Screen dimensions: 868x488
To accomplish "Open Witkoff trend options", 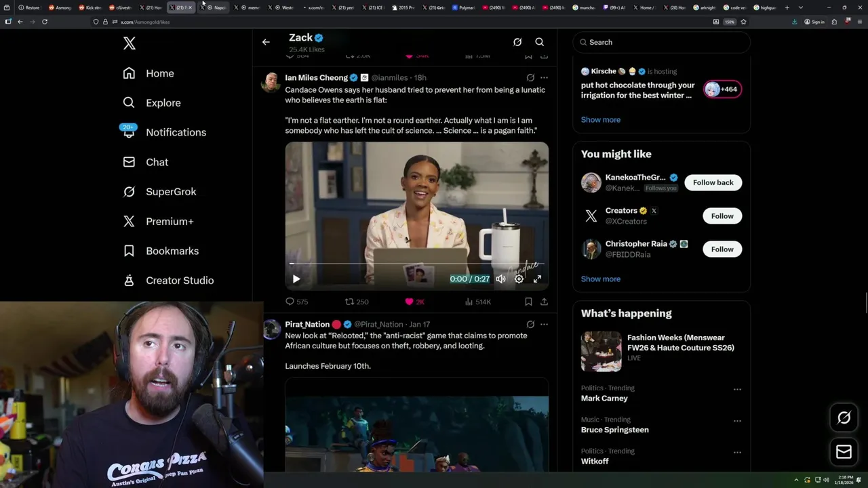I will point(737,452).
